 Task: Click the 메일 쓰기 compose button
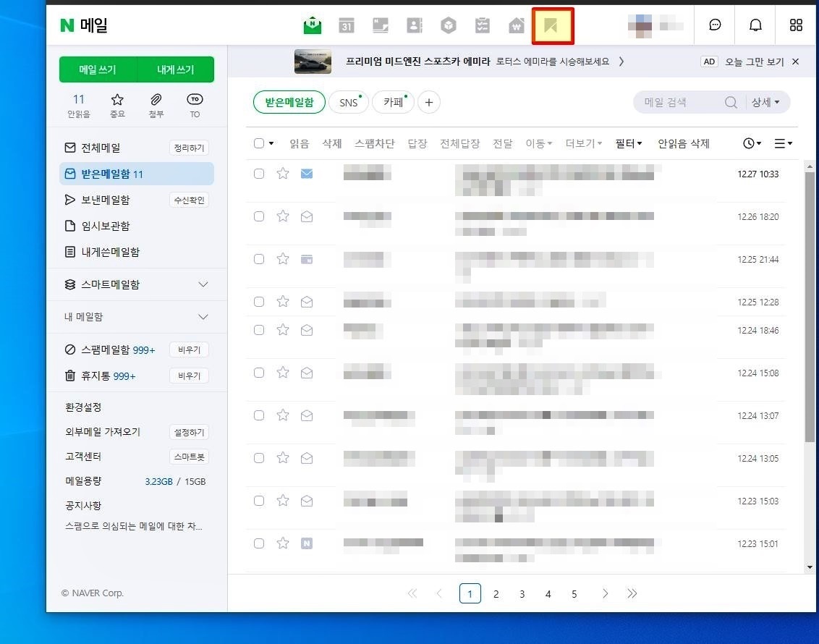pyautogui.click(x=98, y=69)
